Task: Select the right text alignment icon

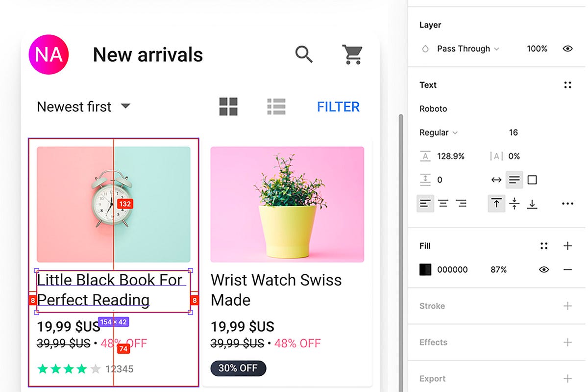Action: click(461, 203)
